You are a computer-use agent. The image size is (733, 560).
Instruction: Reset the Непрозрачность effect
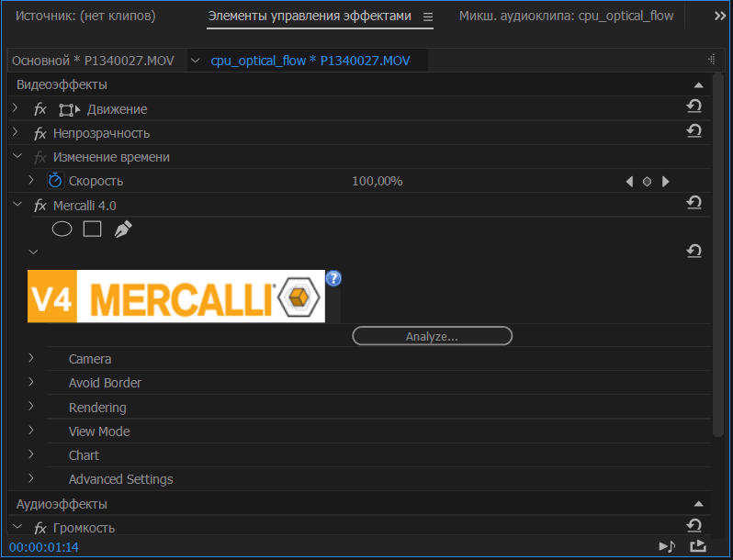694,131
